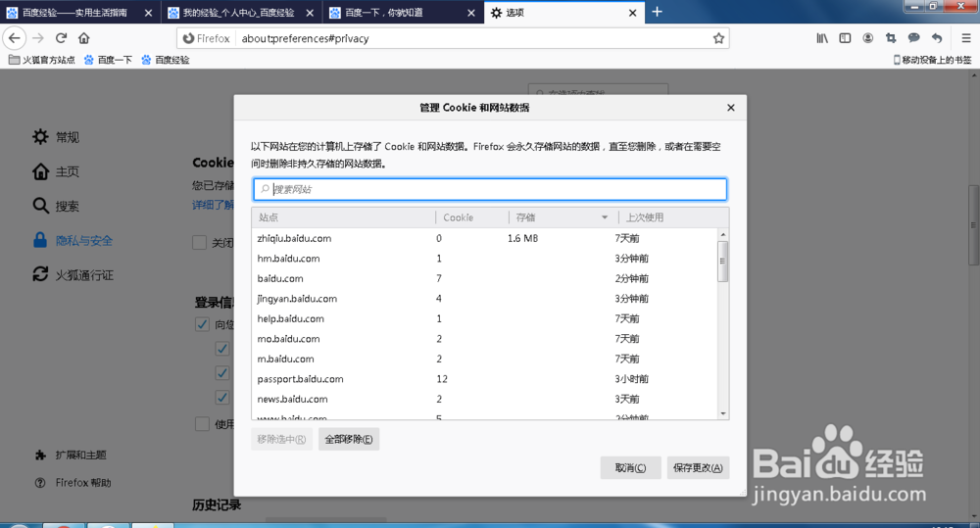Click the forward navigation arrow

pos(38,38)
